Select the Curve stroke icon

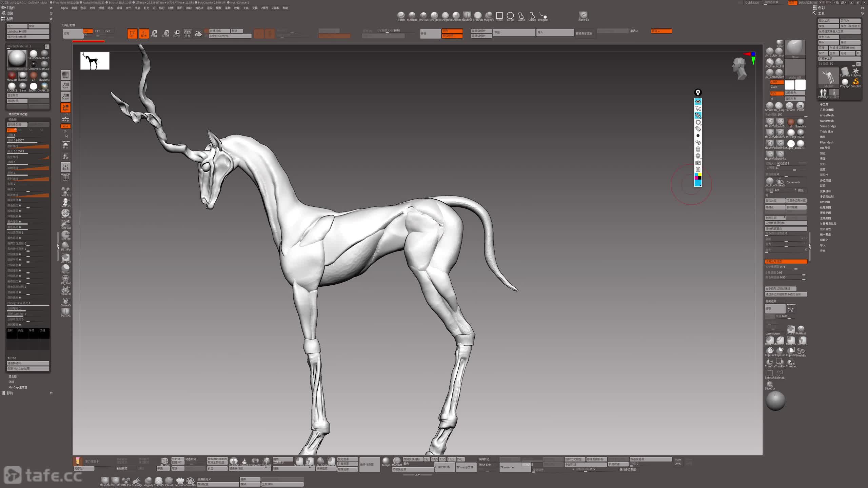click(x=532, y=16)
